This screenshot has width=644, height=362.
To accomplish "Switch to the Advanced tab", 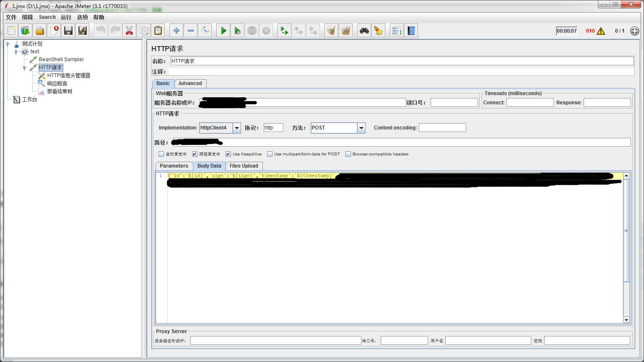I will [x=190, y=83].
